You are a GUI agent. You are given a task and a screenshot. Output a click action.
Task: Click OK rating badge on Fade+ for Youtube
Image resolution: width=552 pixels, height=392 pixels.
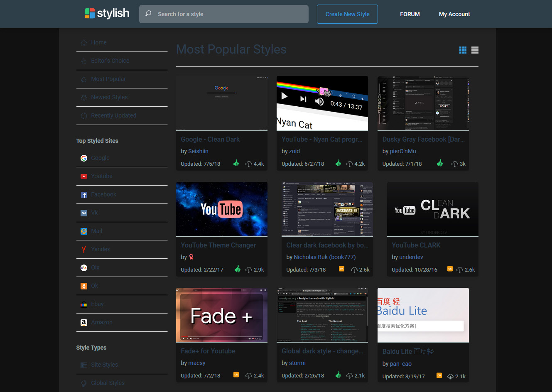(x=236, y=375)
